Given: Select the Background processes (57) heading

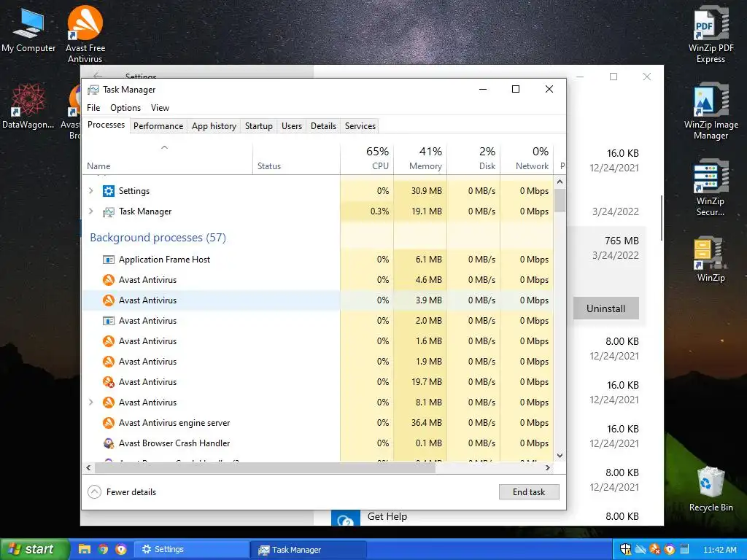Looking at the screenshot, I should coord(158,238).
